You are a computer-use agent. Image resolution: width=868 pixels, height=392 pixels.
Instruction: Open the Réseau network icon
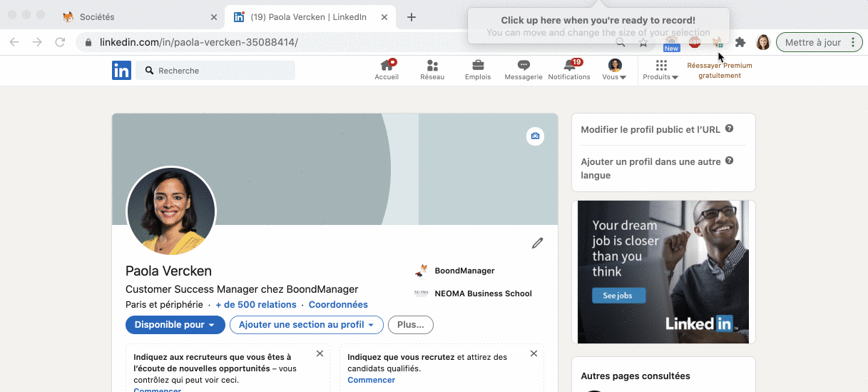(432, 70)
